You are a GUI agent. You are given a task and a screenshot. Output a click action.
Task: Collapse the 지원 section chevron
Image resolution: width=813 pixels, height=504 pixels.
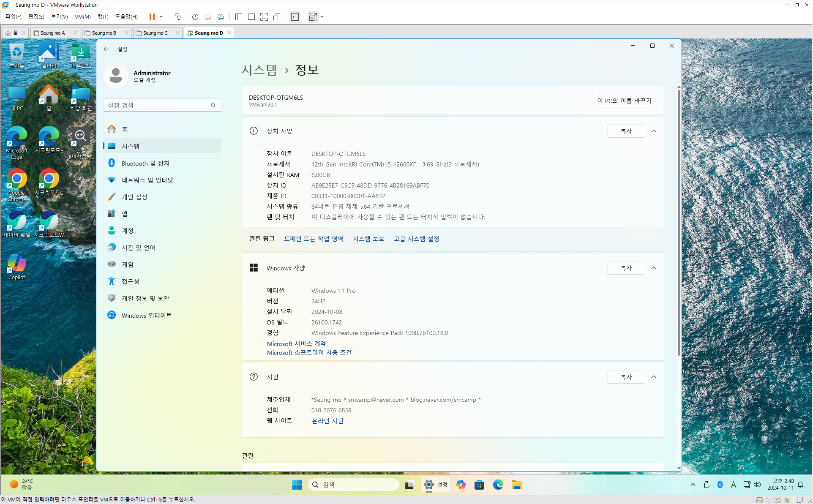pyautogui.click(x=654, y=377)
